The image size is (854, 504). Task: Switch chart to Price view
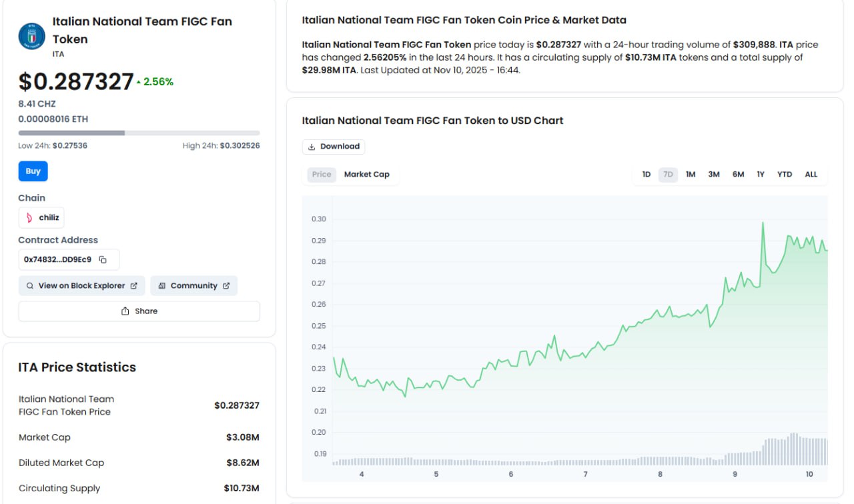322,175
